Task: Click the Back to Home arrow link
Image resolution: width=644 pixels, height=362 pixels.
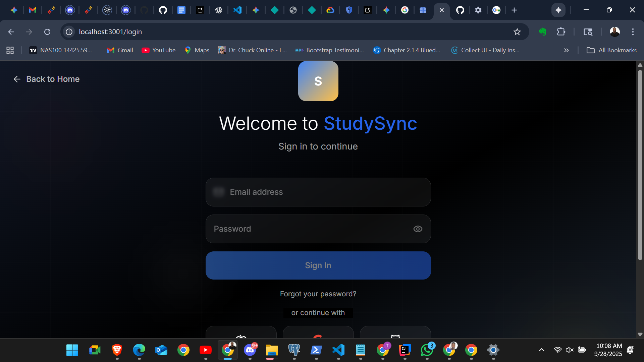Action: coord(46,79)
